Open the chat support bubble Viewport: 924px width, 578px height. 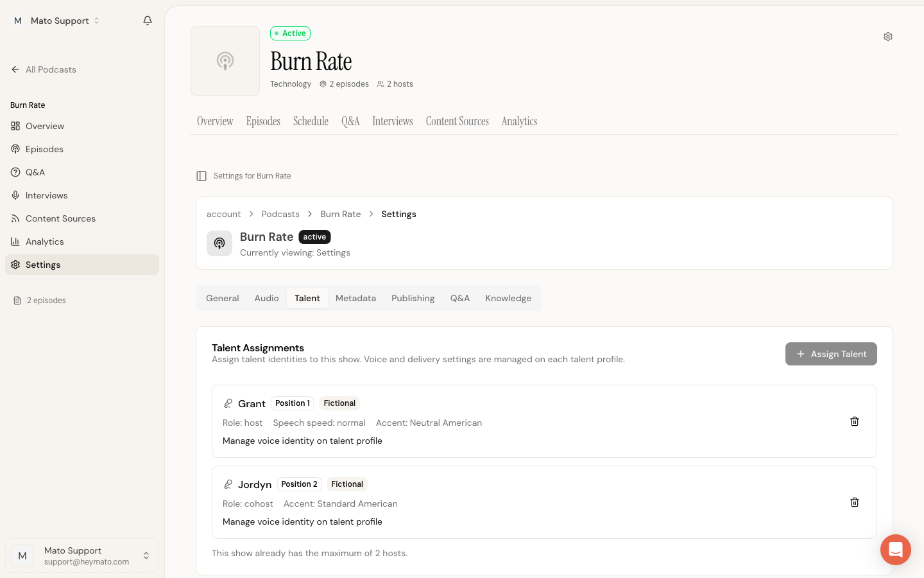[896, 550]
